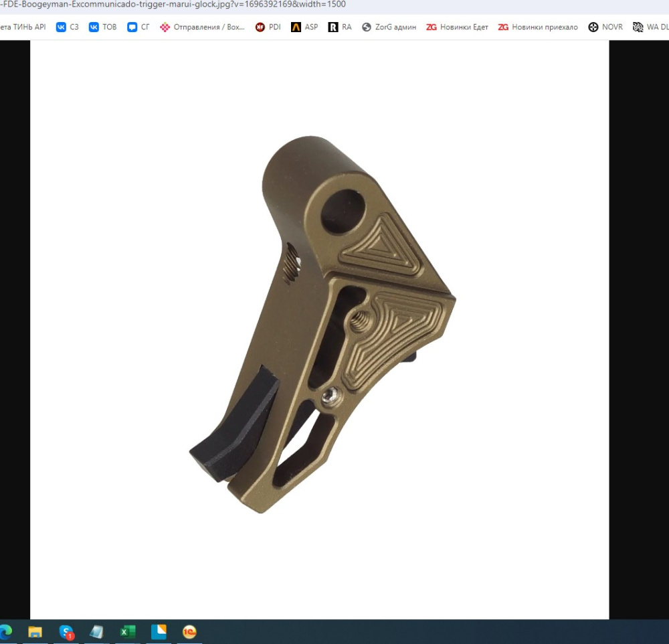
Task: Open the VK bookmark labeled ТОВ
Action: [102, 27]
